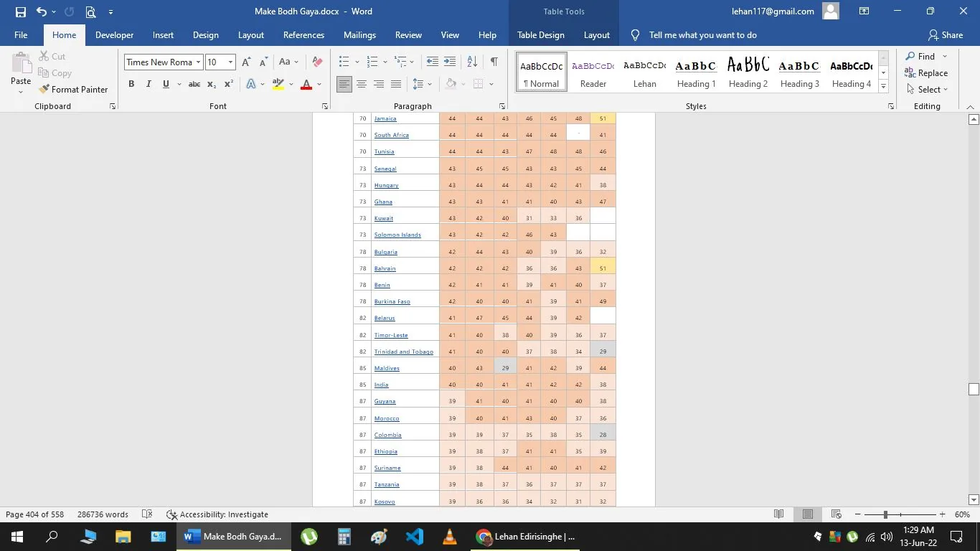Apply subscript formatting
Screen dimensions: 980x551
[x=210, y=84]
